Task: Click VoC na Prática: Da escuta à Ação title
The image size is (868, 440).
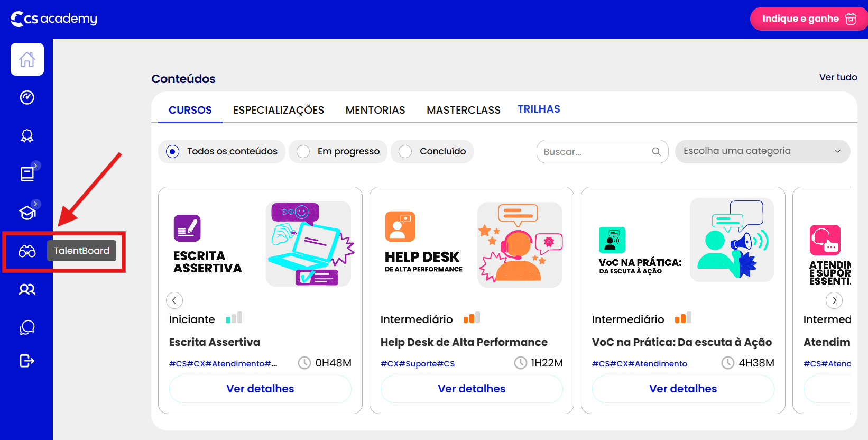Action: (682, 342)
